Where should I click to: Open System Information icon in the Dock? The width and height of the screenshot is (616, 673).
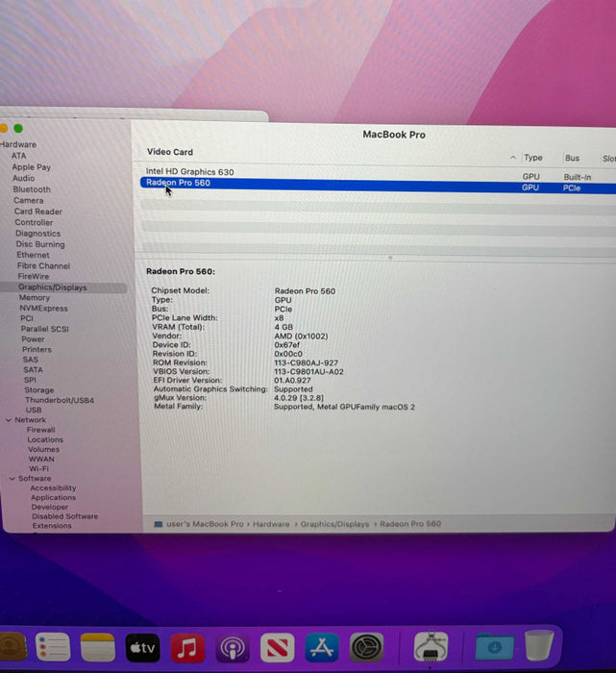click(431, 646)
